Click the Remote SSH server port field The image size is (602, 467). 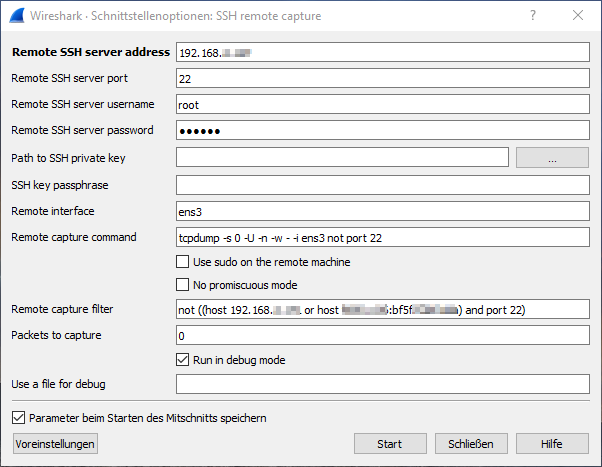[x=383, y=78]
